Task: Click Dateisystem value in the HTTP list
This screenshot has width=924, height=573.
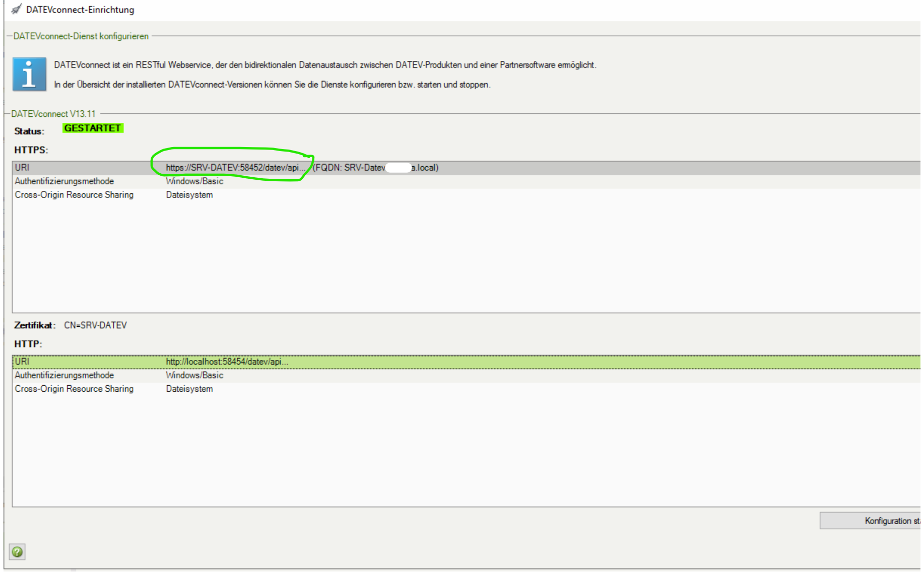Action: coord(189,389)
